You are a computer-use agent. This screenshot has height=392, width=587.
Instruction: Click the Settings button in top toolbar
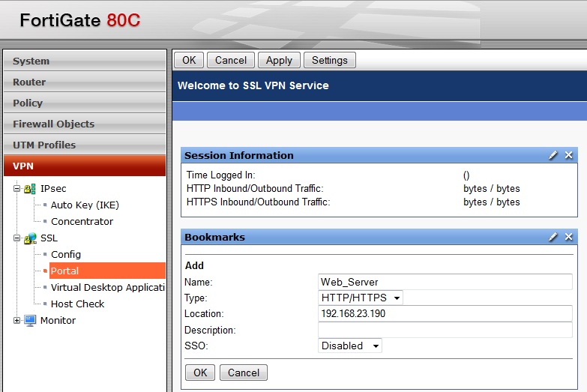pos(330,60)
